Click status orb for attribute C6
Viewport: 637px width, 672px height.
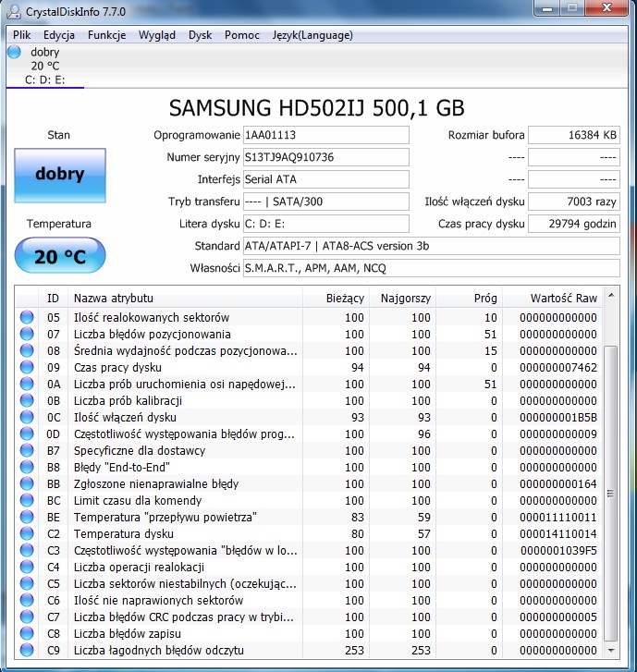(x=27, y=600)
